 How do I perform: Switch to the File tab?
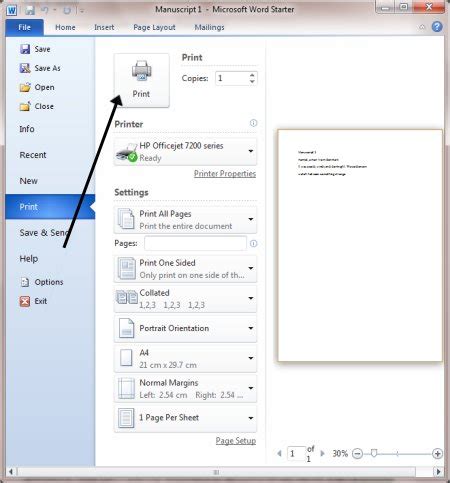pos(24,27)
